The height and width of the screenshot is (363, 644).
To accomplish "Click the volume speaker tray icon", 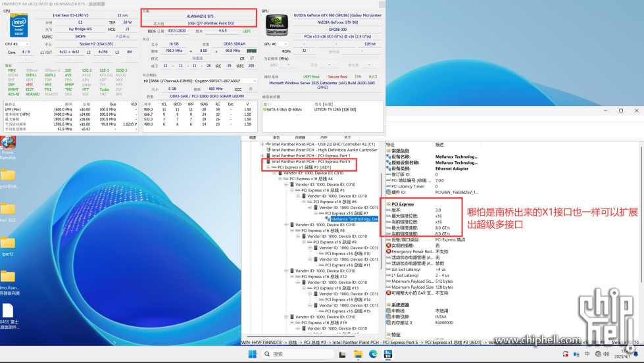I will click(x=607, y=354).
